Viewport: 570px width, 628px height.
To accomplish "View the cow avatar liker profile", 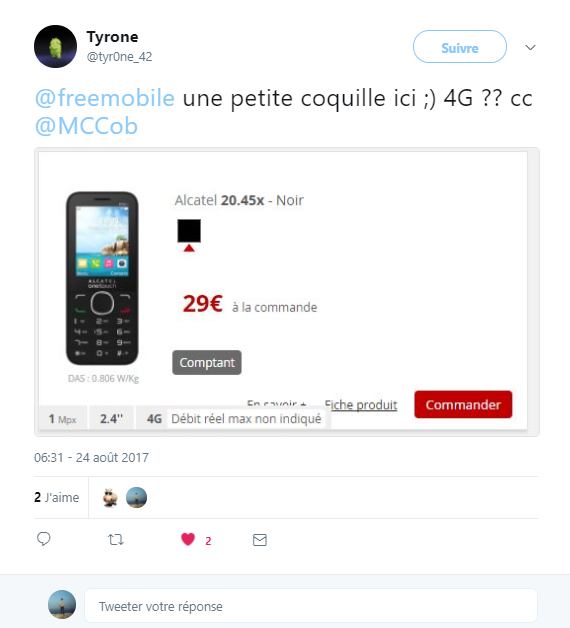I will coord(110,498).
